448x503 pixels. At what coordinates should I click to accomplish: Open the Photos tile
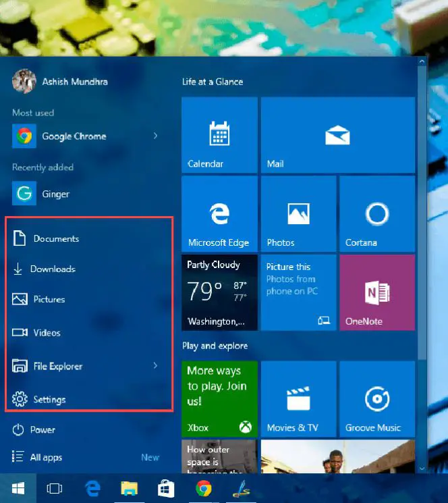(x=298, y=214)
